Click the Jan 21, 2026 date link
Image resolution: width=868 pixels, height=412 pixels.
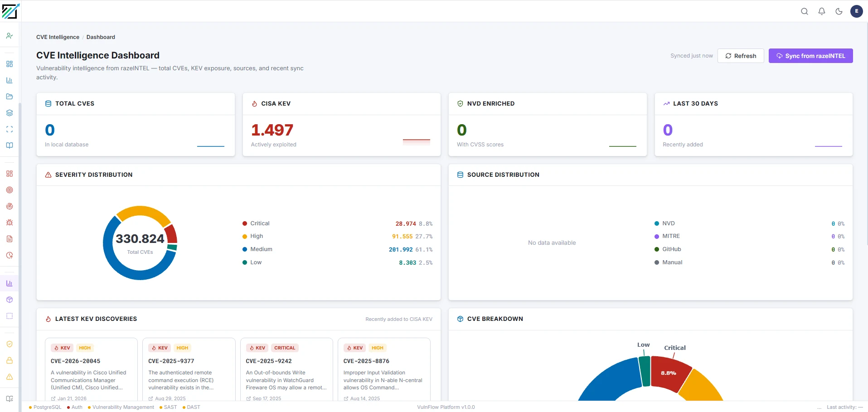[x=69, y=398]
